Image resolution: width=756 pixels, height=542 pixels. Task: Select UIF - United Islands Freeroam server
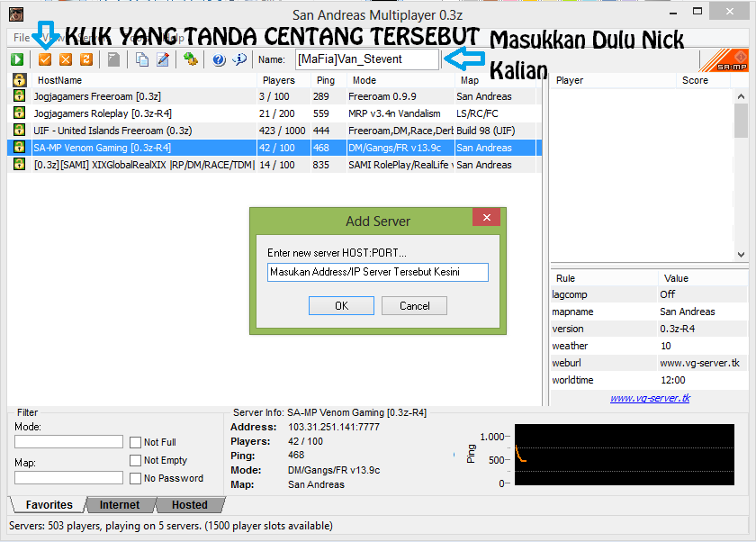(274, 131)
